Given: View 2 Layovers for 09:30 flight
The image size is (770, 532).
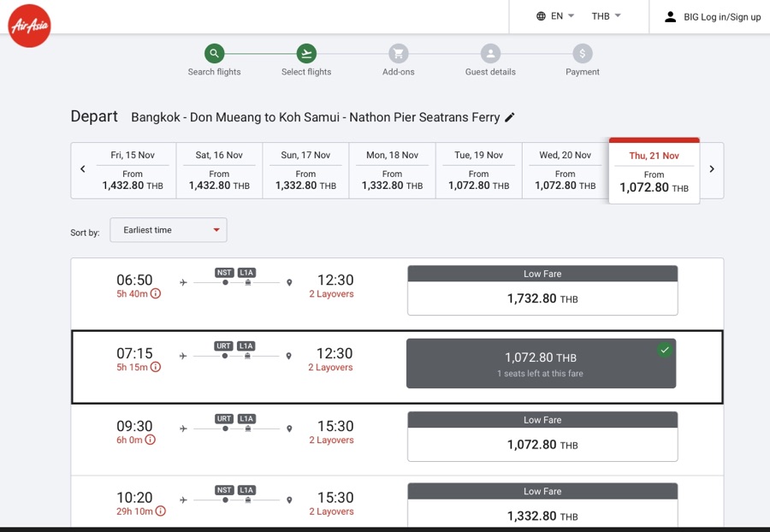Looking at the screenshot, I should coord(331,440).
